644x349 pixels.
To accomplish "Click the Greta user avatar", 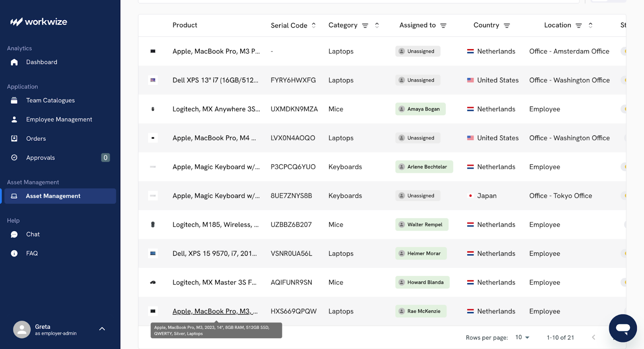I will tap(22, 330).
